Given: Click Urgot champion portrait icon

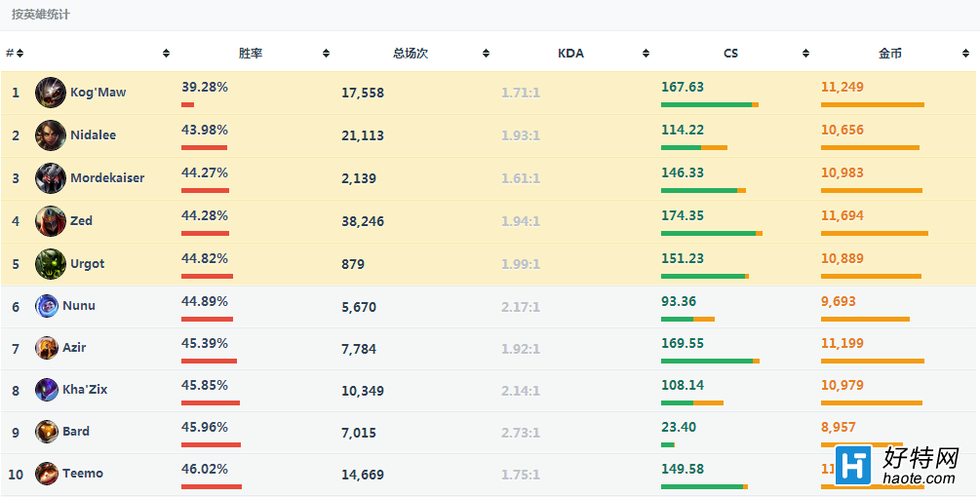Looking at the screenshot, I should click(x=51, y=264).
